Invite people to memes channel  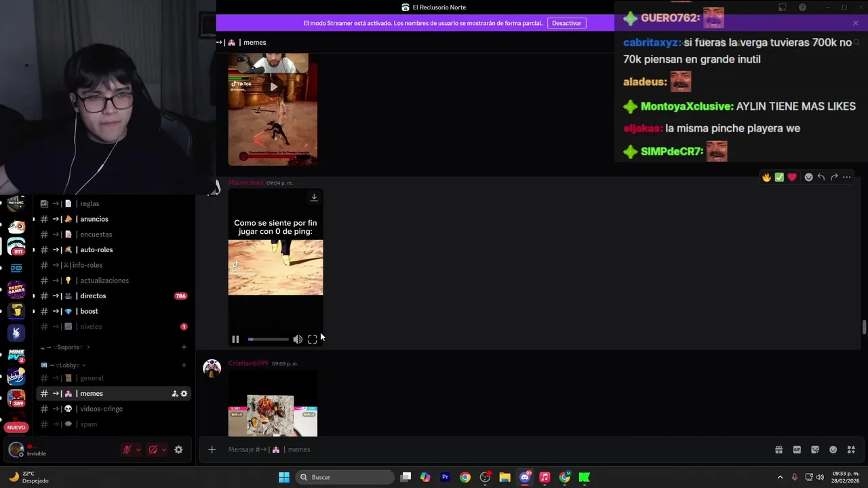[x=174, y=394]
